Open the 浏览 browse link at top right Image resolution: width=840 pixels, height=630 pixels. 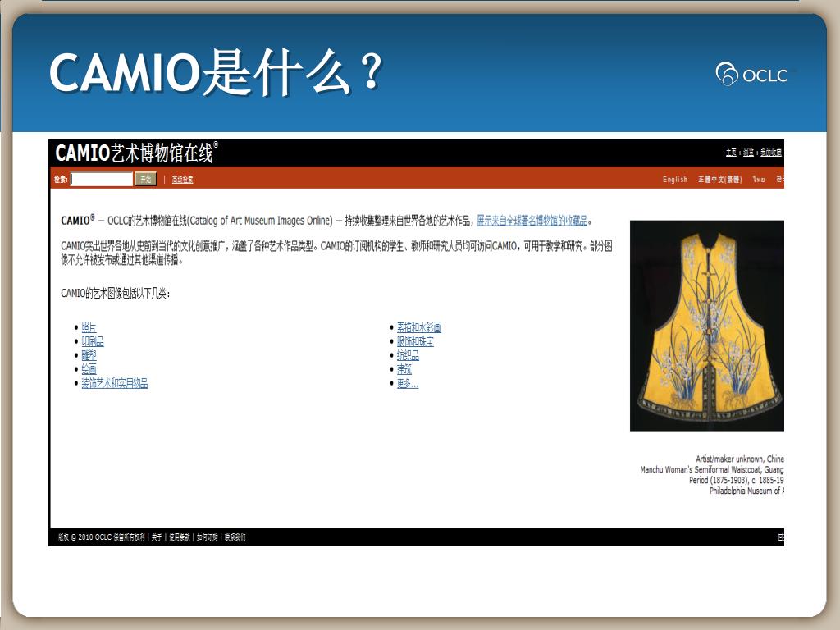tap(748, 153)
